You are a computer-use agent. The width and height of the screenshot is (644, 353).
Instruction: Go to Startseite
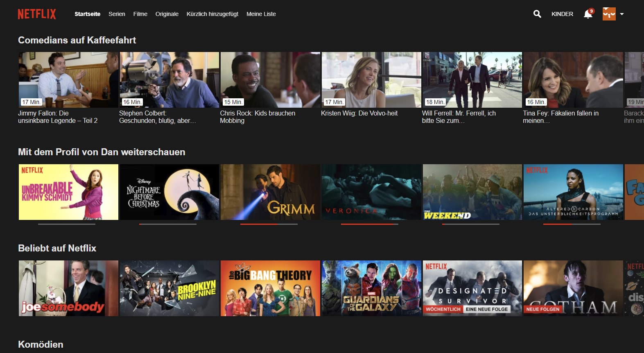pos(87,14)
